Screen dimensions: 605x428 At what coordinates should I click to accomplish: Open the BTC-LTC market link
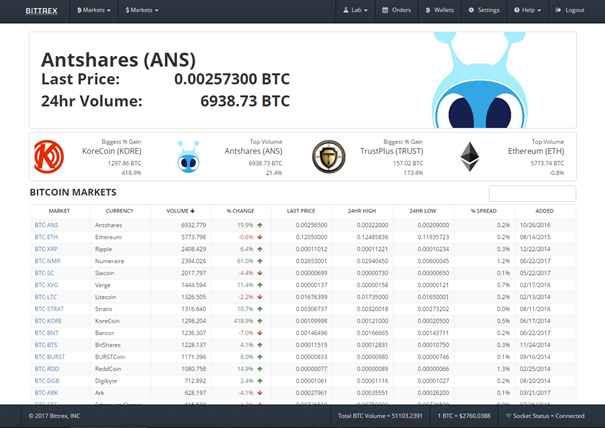pos(46,297)
